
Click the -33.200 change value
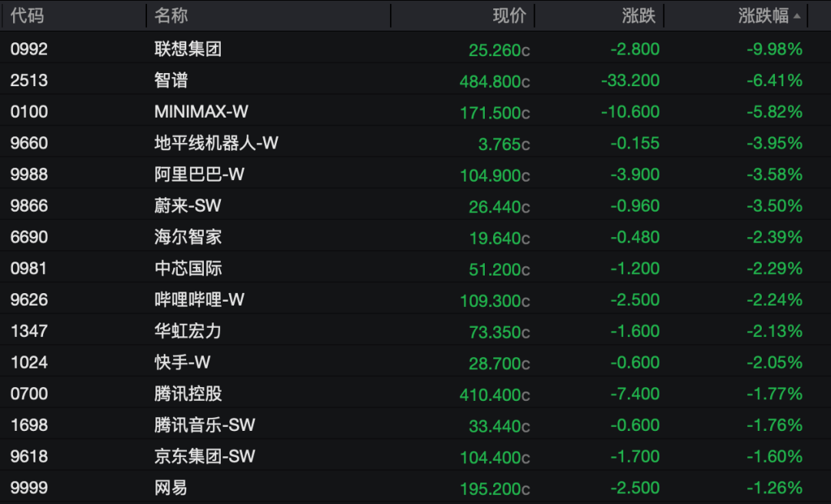630,81
